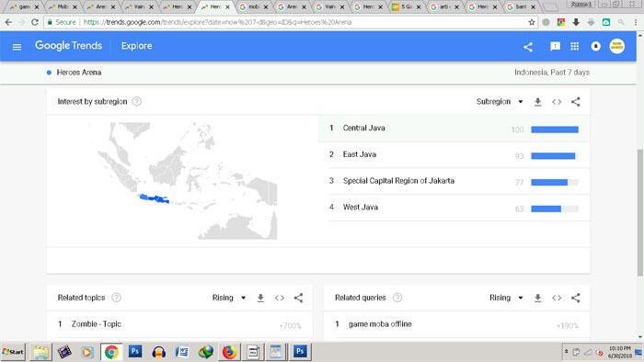644x362 pixels.
Task: Open the Chrome three-dot menu
Action: coord(636,22)
